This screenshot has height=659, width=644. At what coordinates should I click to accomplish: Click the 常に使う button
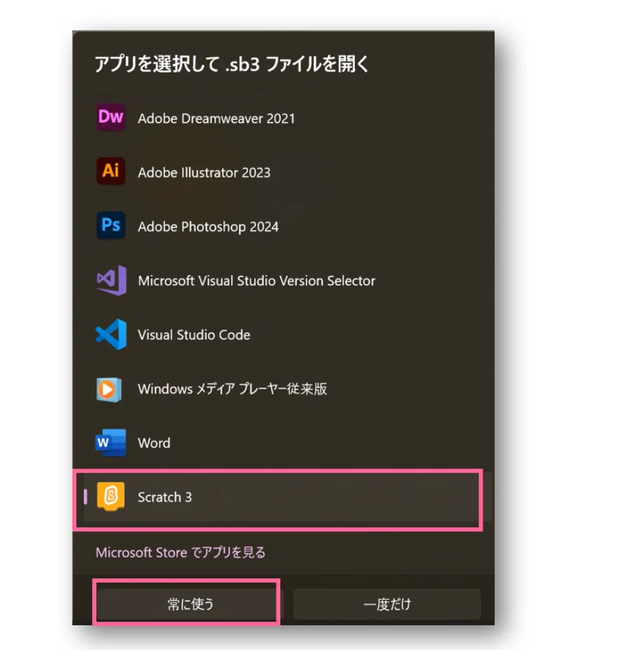click(x=190, y=604)
